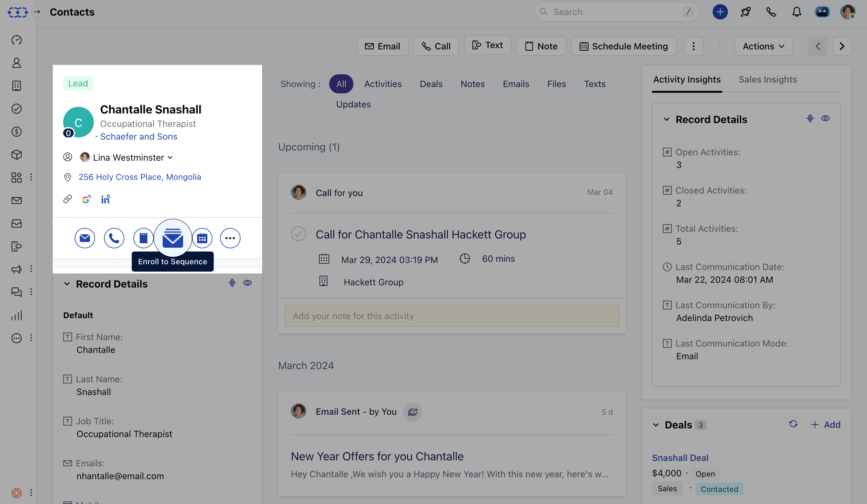
Task: Select the Texts filter tab
Action: click(x=595, y=84)
